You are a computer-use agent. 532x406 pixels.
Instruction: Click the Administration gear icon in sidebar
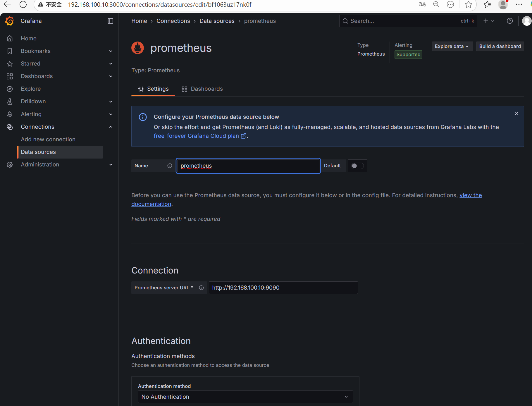click(x=10, y=164)
